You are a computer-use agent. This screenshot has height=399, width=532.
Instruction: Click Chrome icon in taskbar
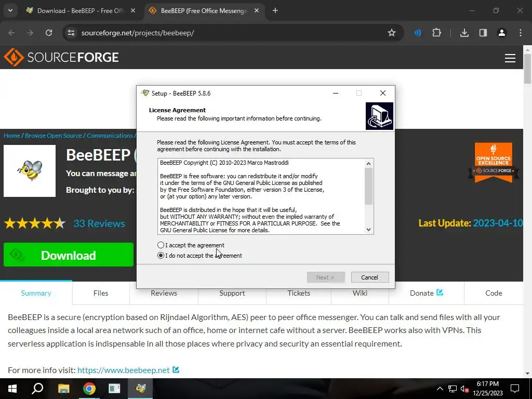point(89,389)
